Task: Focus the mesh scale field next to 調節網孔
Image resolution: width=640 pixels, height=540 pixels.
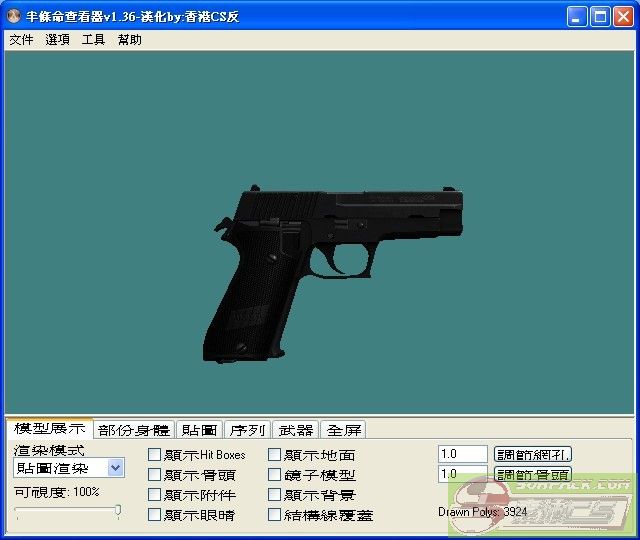Action: [463, 454]
